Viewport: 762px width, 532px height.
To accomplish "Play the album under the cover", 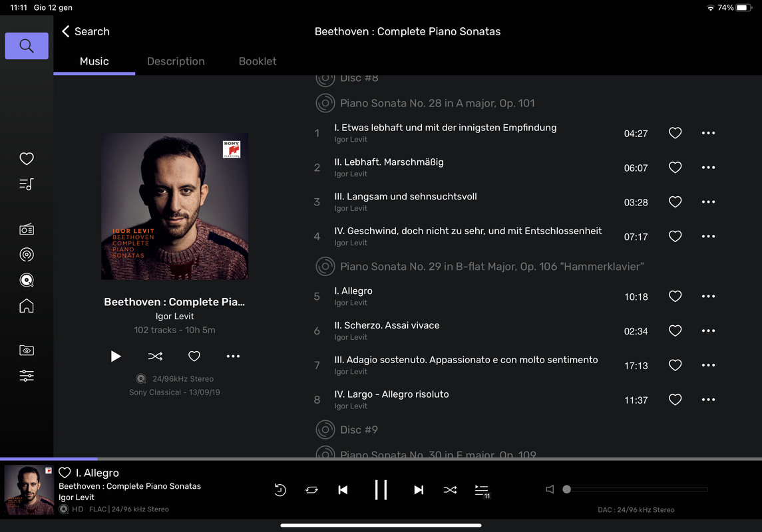I will (x=115, y=356).
